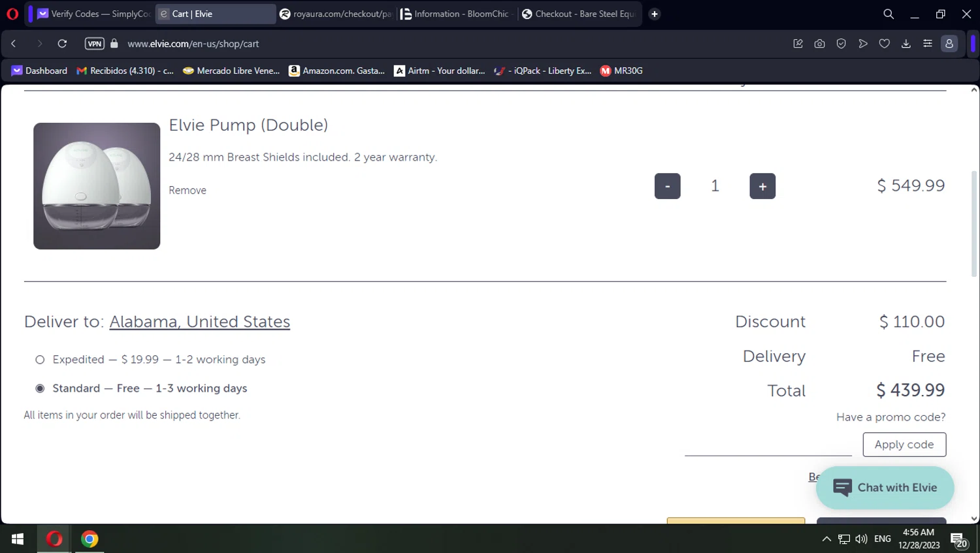Open the Dashboard bookmark

40,71
